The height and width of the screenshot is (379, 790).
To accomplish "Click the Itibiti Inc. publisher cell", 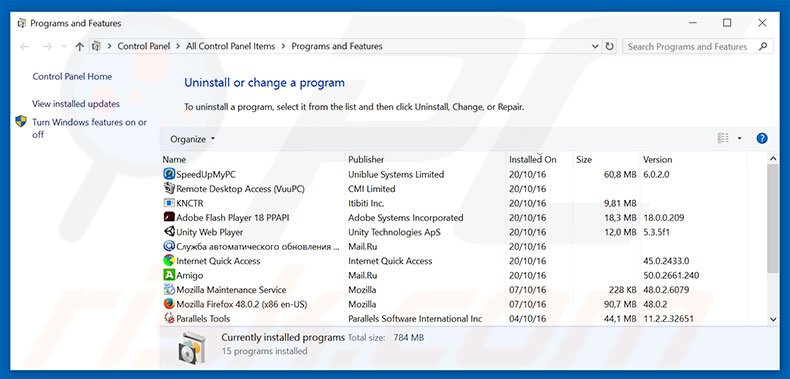I will [x=366, y=203].
